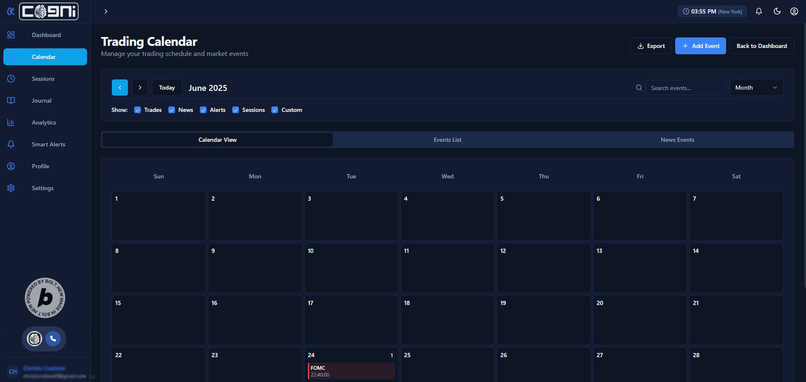Toggle the Trades checkbox
Viewport: 806px width, 382px height.
(137, 110)
